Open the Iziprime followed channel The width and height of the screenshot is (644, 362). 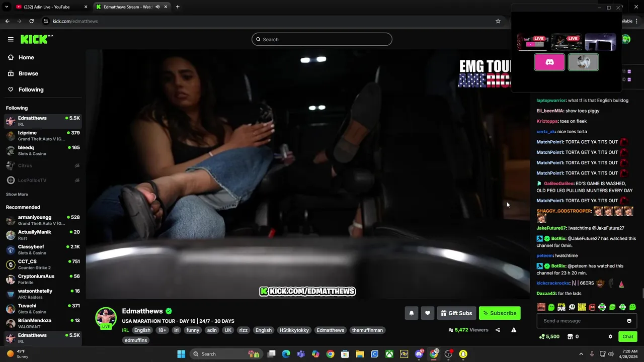click(x=42, y=136)
